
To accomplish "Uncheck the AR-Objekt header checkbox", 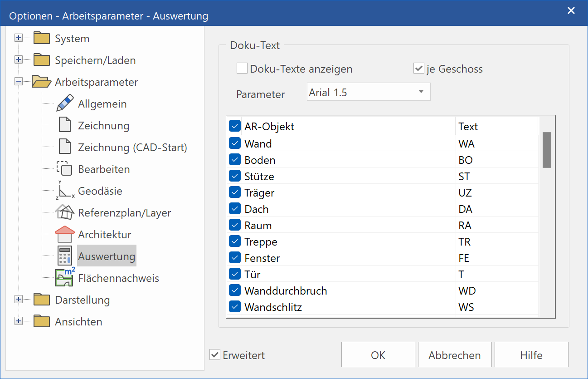I will tap(235, 126).
